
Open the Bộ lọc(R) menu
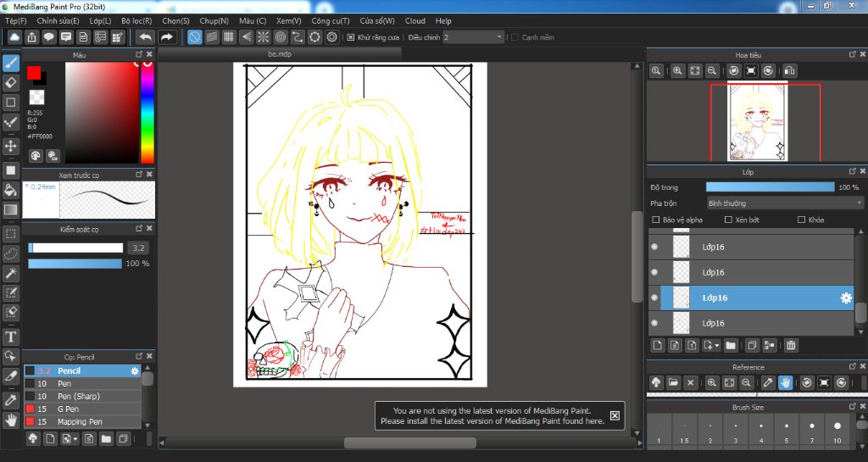click(136, 20)
